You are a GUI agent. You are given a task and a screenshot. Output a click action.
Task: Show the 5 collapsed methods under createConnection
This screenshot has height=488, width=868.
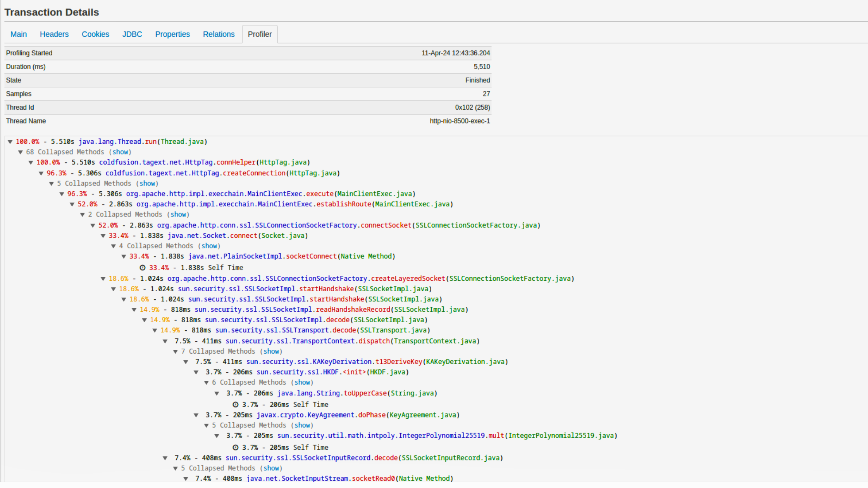pos(148,183)
